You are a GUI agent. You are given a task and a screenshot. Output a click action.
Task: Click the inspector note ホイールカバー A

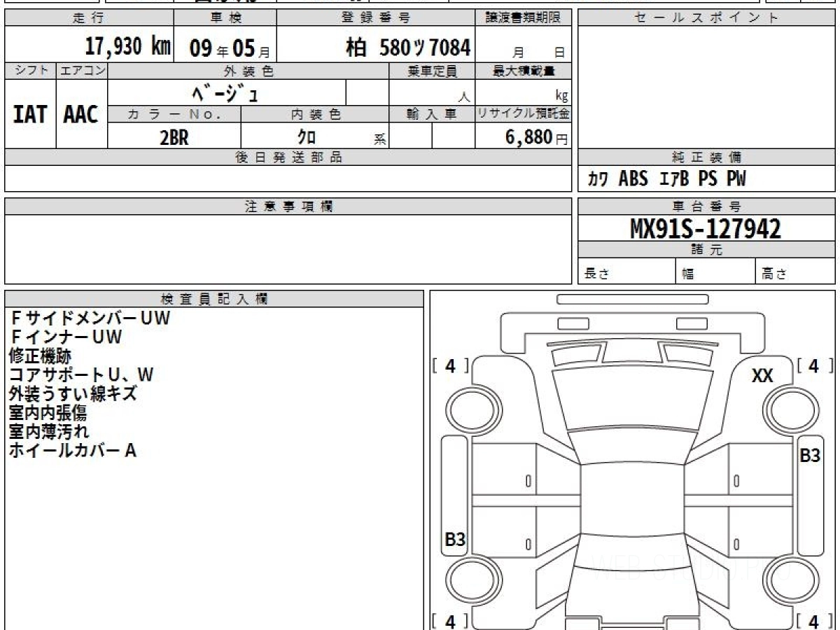tap(72, 451)
